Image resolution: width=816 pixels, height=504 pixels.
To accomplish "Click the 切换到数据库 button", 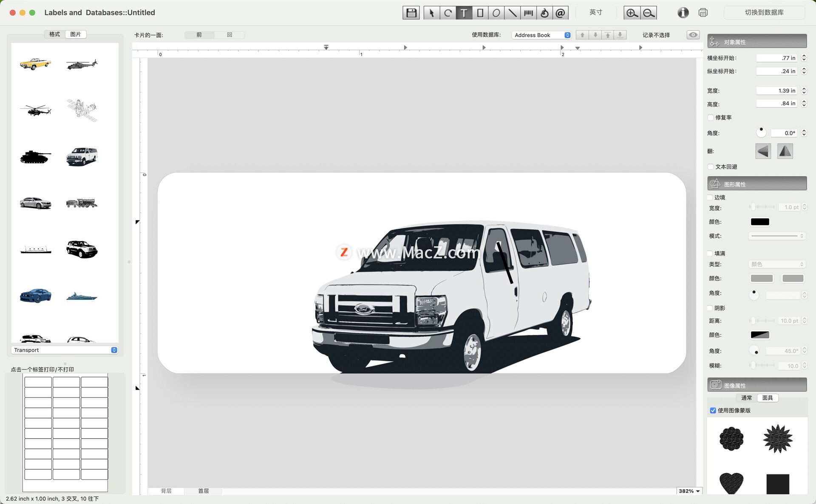I will coord(764,13).
